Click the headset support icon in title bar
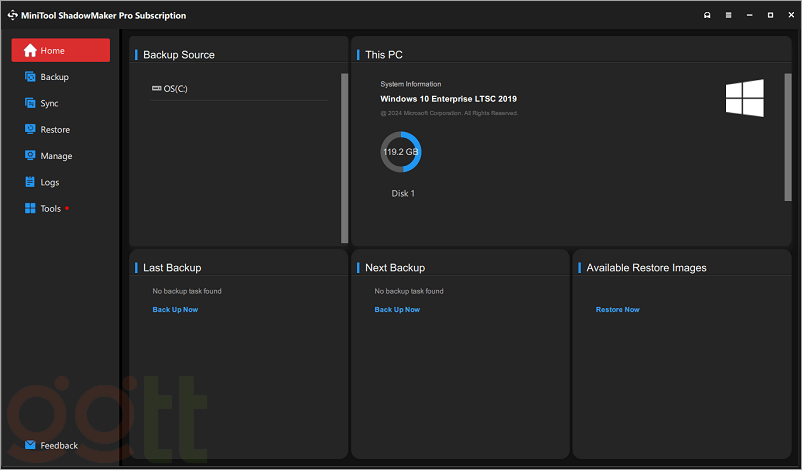This screenshot has height=470, width=802. (707, 16)
